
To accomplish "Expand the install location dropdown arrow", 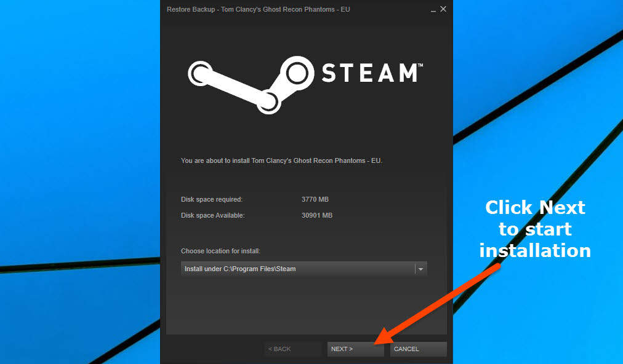I will tap(420, 269).
